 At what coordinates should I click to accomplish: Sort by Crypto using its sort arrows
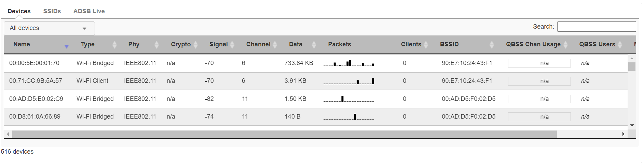[x=196, y=45]
